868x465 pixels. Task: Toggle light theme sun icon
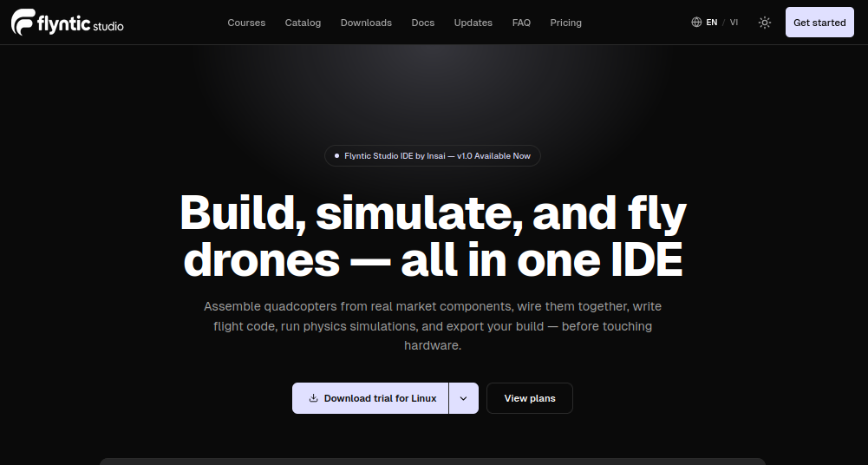765,23
